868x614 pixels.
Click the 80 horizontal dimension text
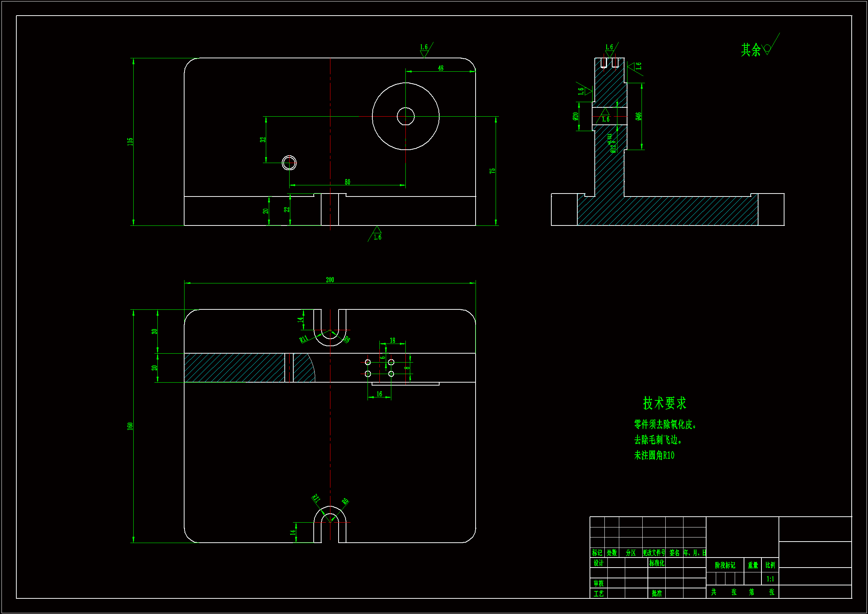(x=347, y=182)
